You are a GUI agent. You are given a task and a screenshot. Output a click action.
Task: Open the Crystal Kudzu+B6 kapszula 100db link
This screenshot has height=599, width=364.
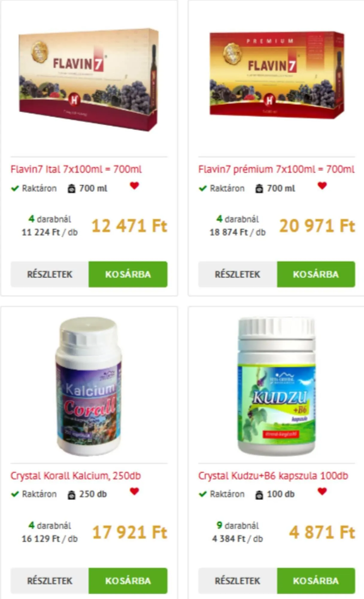[273, 476]
